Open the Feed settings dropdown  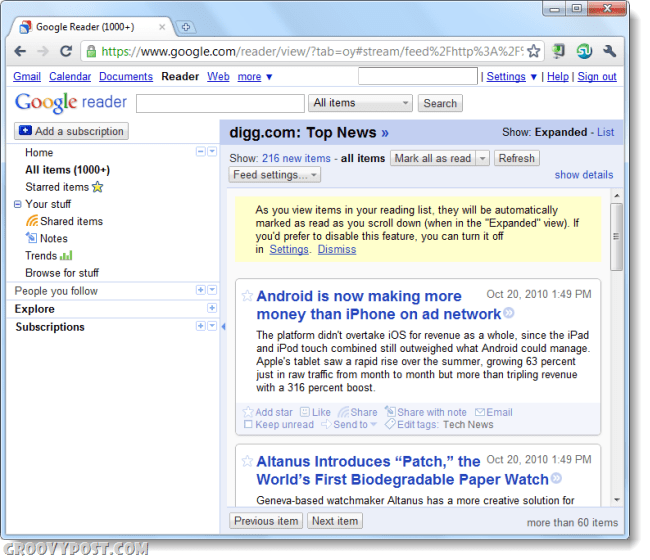pyautogui.click(x=274, y=175)
